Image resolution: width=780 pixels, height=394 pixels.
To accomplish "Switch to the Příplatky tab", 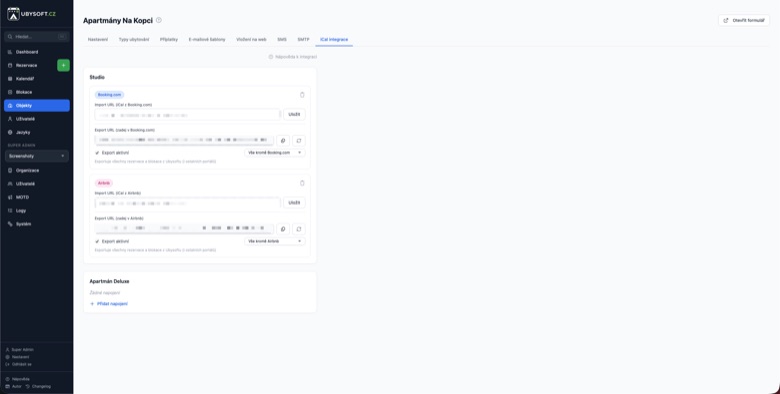I will (169, 39).
